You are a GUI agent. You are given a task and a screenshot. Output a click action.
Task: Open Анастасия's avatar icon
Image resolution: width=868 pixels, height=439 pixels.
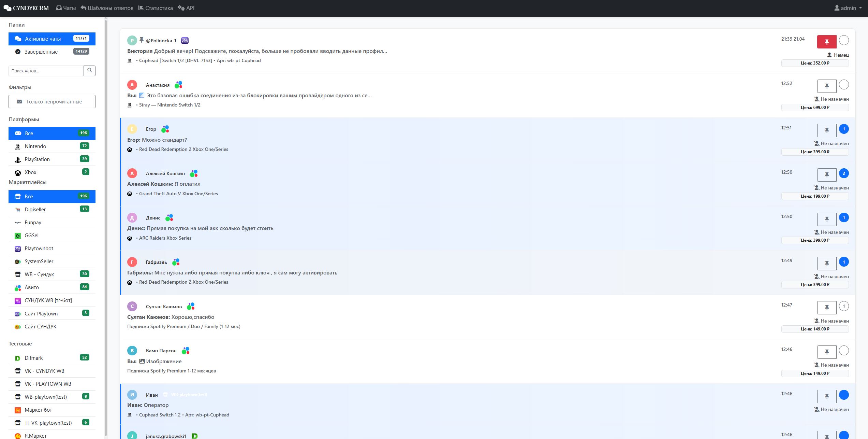point(132,85)
